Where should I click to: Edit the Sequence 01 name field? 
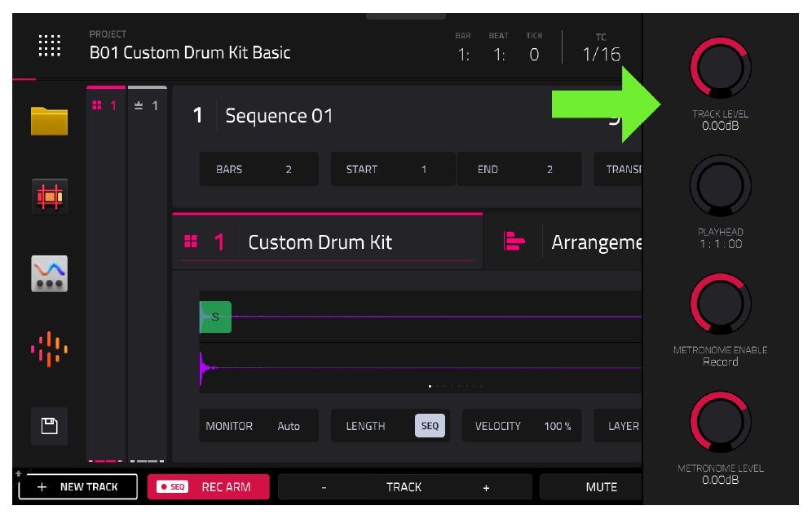click(279, 116)
